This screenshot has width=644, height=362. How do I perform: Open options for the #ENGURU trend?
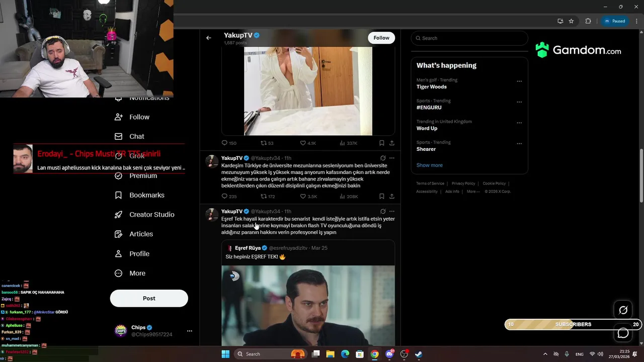[x=519, y=102]
